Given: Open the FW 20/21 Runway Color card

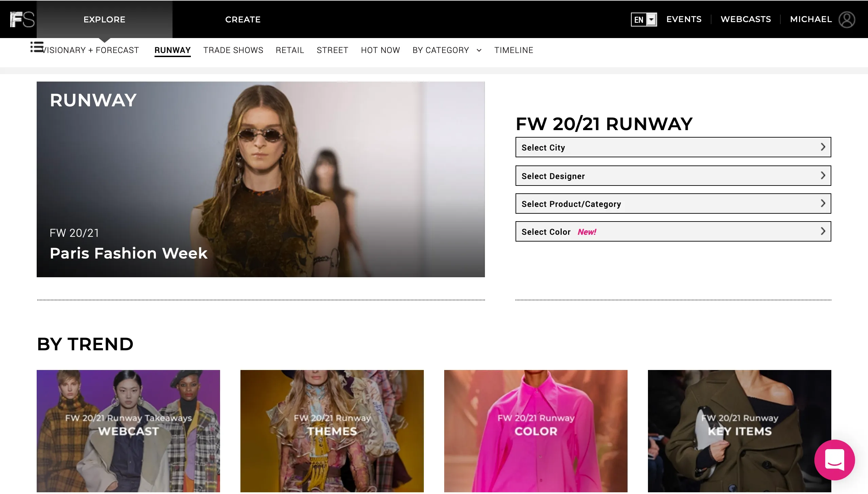Looking at the screenshot, I should [536, 431].
